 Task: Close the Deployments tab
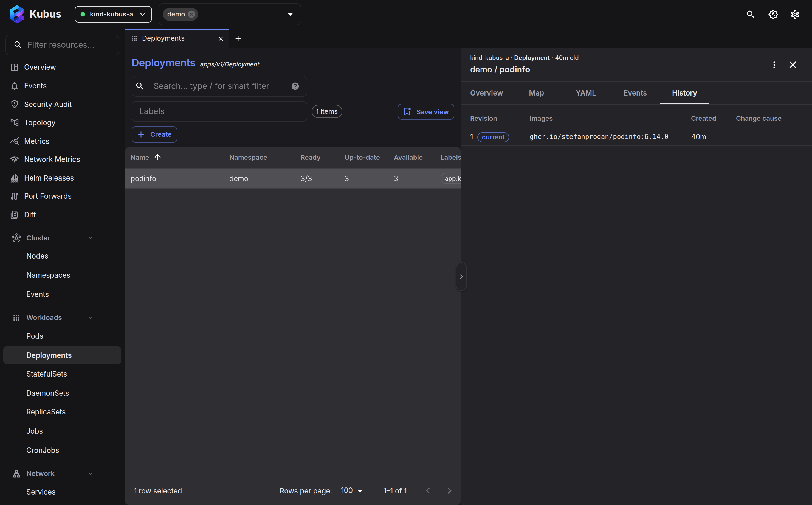tap(221, 39)
